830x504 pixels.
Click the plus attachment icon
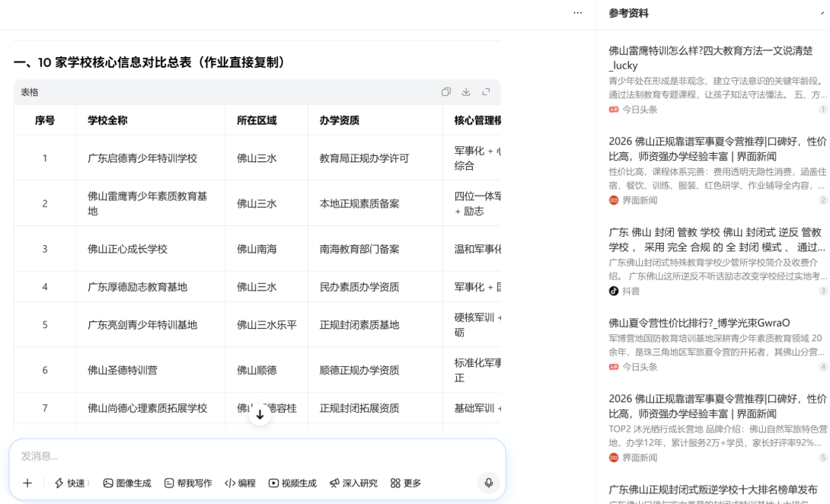(27, 483)
